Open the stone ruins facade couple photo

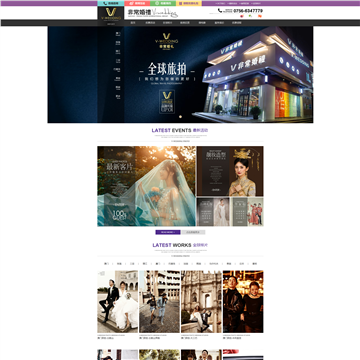pos(201,301)
